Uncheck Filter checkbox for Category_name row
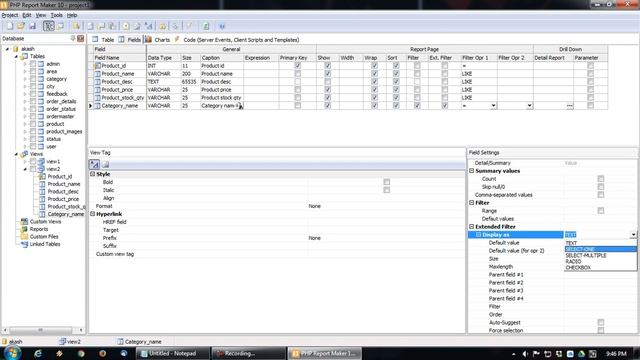Screen dimensions: 640x360 coord(417,106)
